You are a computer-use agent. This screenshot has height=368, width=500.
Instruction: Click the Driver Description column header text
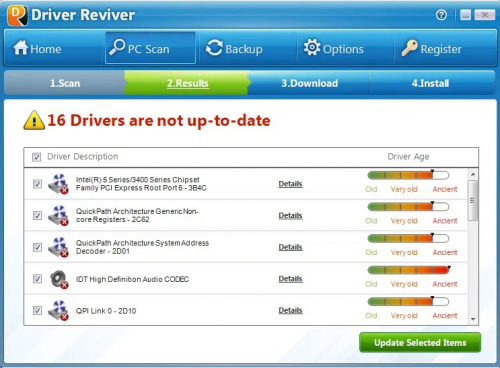(x=82, y=157)
